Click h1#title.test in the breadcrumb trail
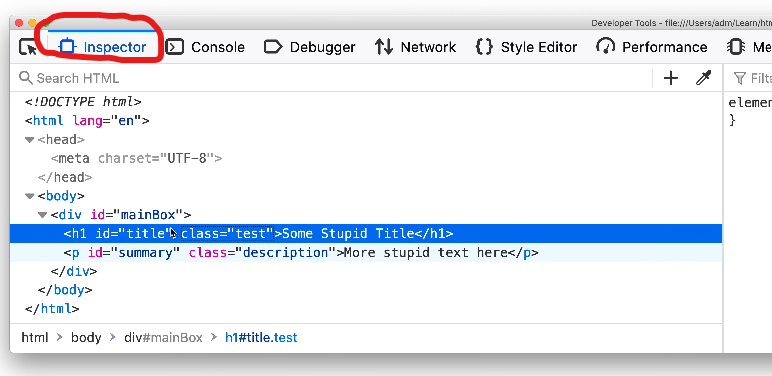This screenshot has height=376, width=772. 261,338
